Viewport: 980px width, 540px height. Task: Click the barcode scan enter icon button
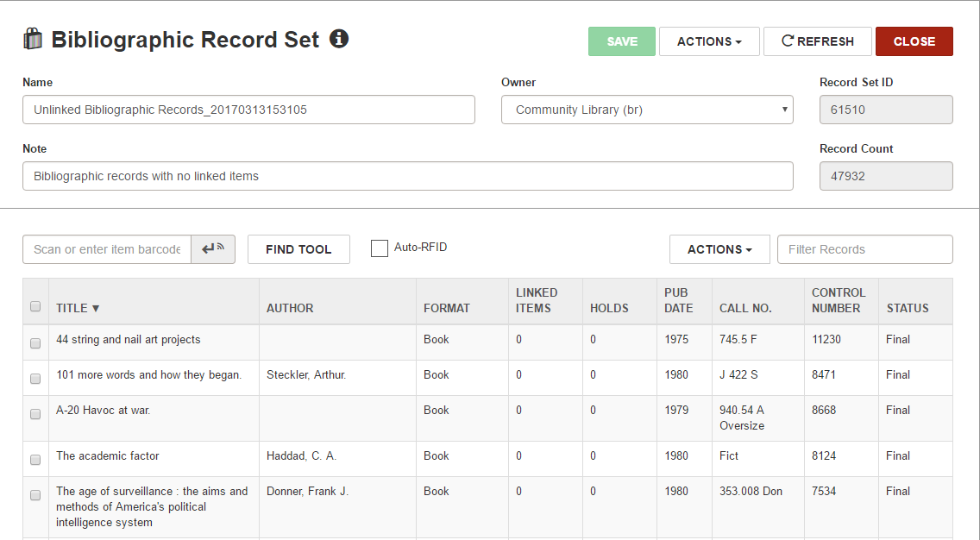212,249
